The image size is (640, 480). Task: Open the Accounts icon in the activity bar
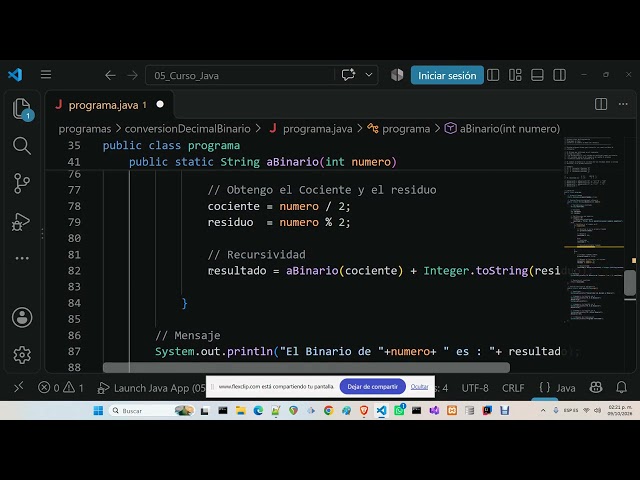[x=22, y=318]
